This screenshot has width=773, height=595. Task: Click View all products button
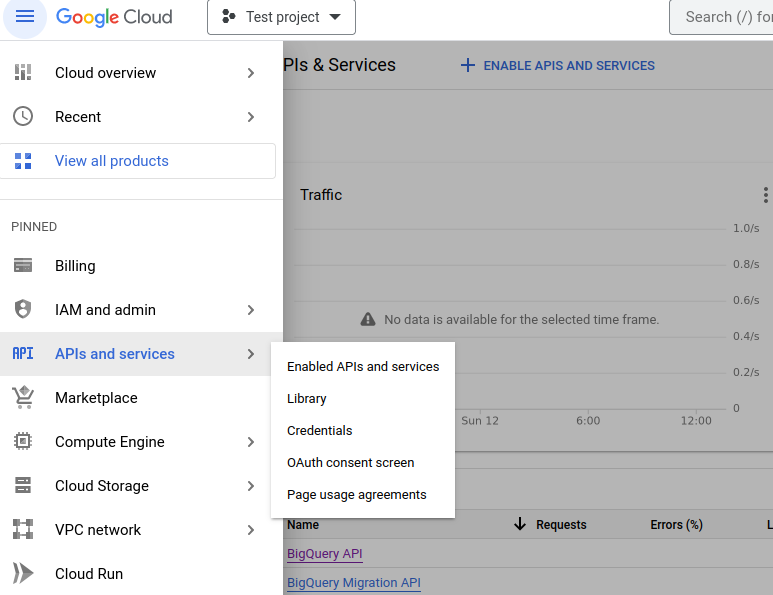pyautogui.click(x=138, y=161)
